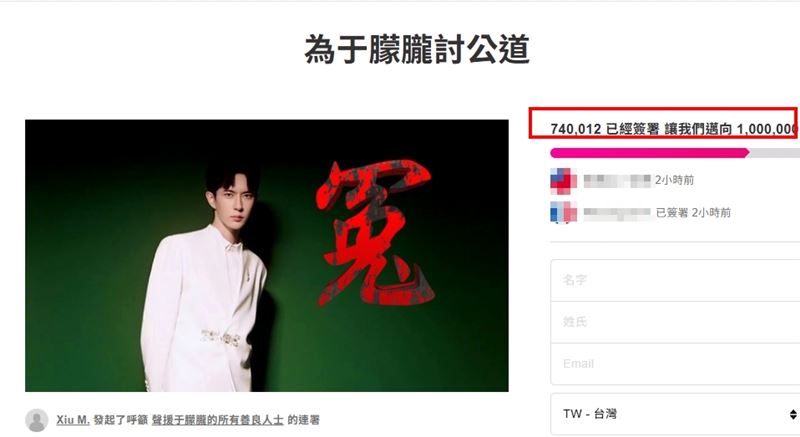Image resolution: width=800 pixels, height=437 pixels.
Task: Focus the Email input field
Action: click(x=675, y=364)
